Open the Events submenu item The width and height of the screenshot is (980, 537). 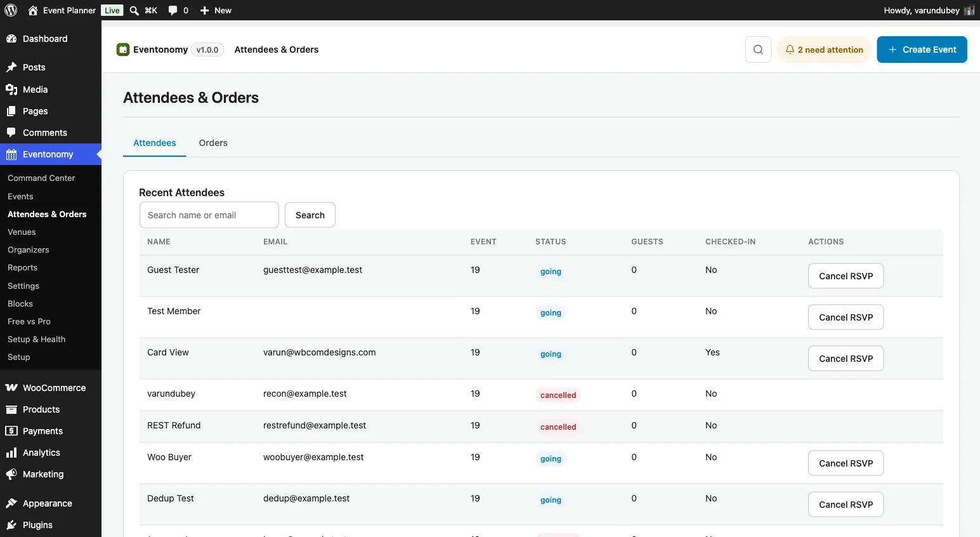(20, 197)
